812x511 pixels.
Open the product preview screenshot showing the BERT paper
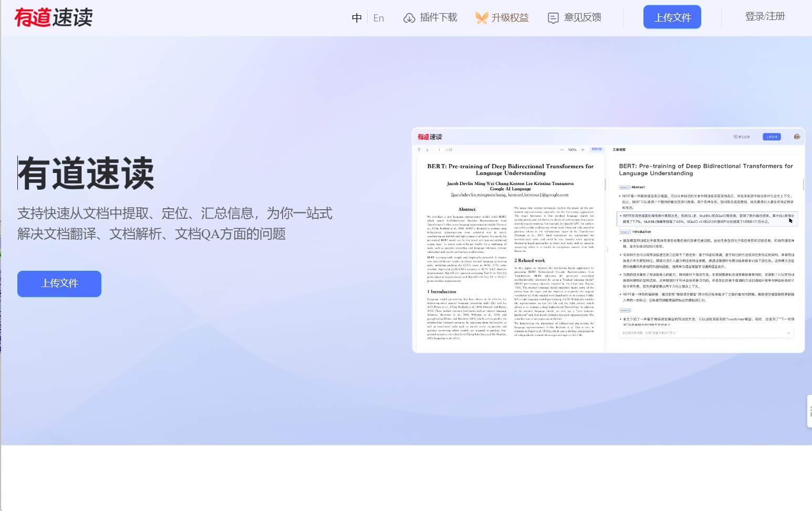(608, 240)
